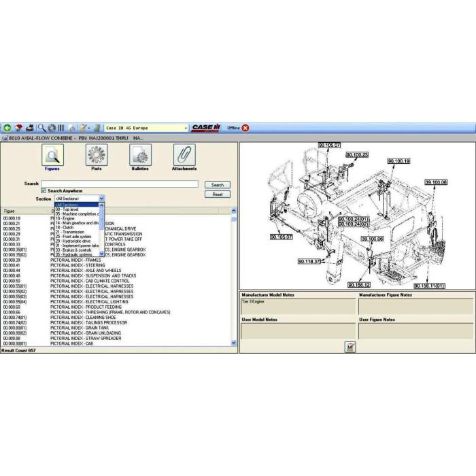Click the gear icon in the toolbar
Screen dimensions: 476x476
[52, 128]
